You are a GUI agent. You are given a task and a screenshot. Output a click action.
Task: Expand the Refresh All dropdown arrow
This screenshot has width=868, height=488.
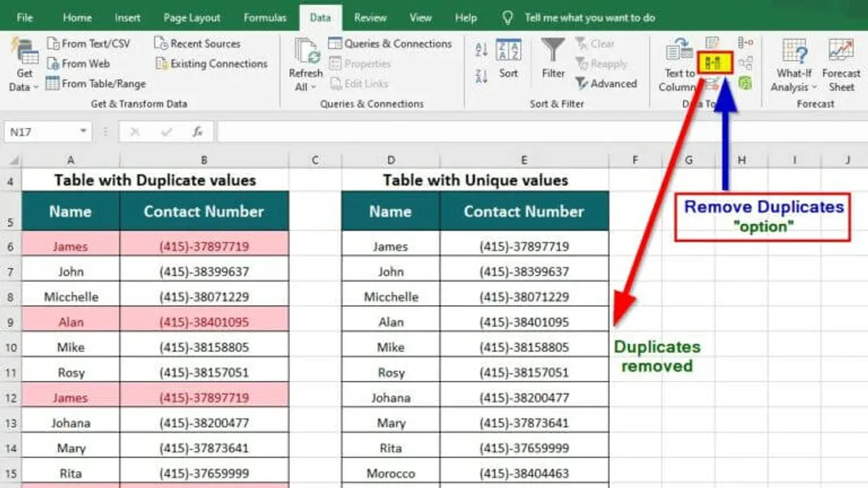[312, 87]
